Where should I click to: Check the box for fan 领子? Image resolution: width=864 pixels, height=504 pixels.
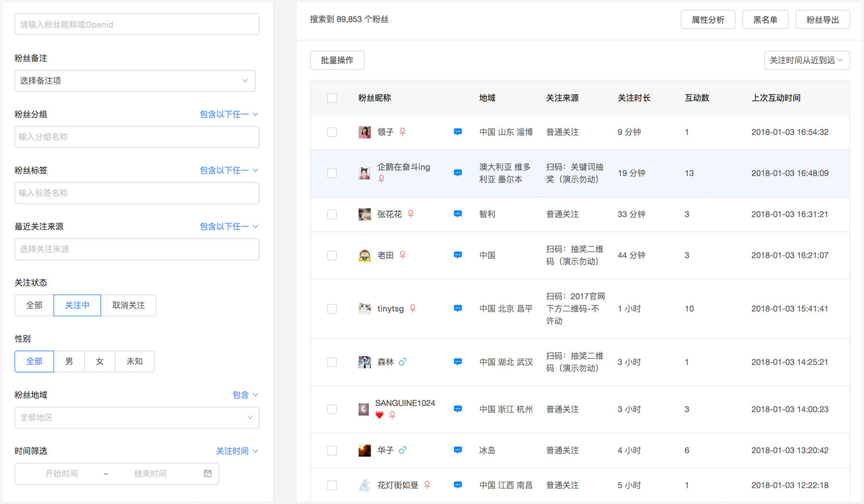pyautogui.click(x=332, y=132)
